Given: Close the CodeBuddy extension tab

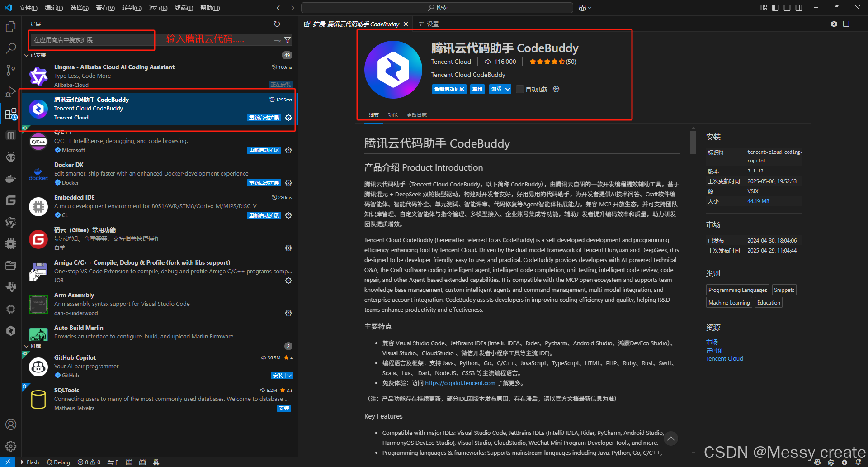Looking at the screenshot, I should pyautogui.click(x=406, y=24).
